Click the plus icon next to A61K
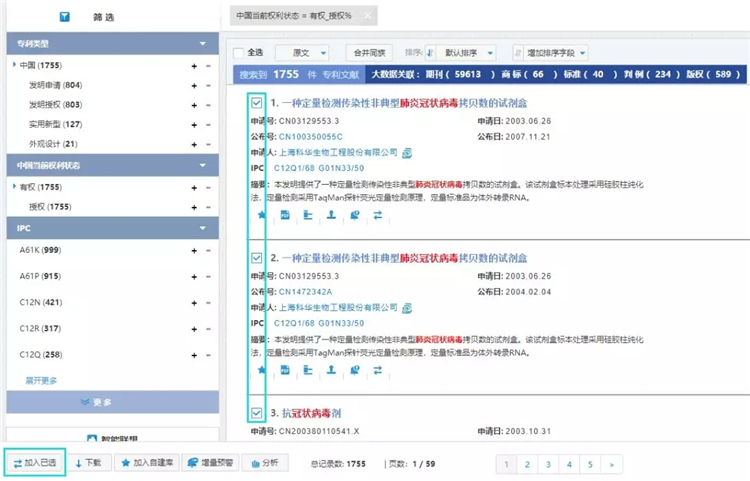This screenshot has width=750, height=481. click(x=194, y=250)
